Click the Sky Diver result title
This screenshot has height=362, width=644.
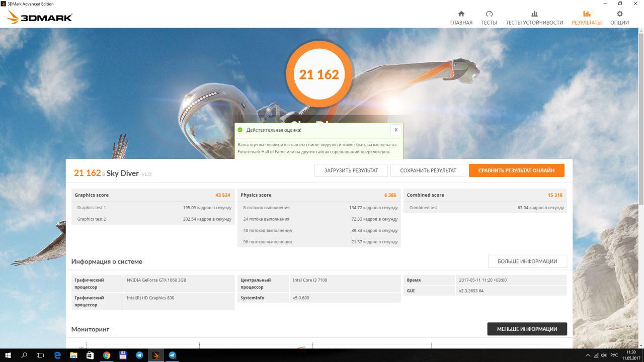point(122,173)
